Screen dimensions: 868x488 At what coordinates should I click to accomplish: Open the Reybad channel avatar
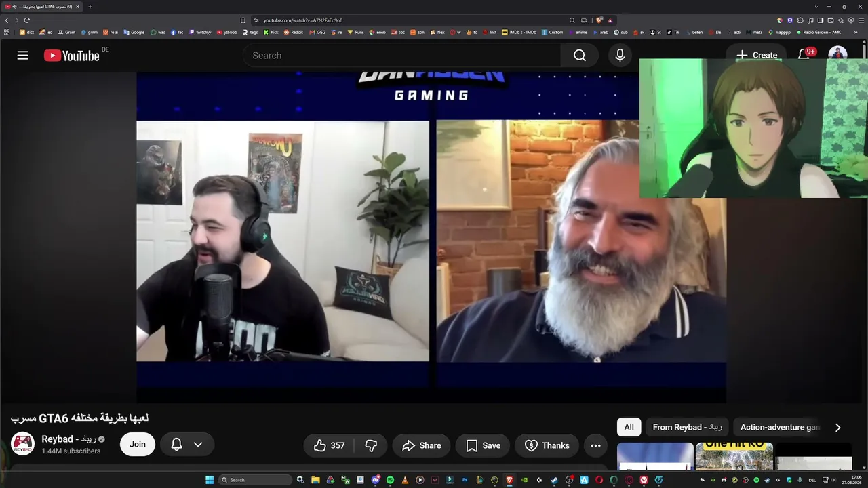click(23, 444)
